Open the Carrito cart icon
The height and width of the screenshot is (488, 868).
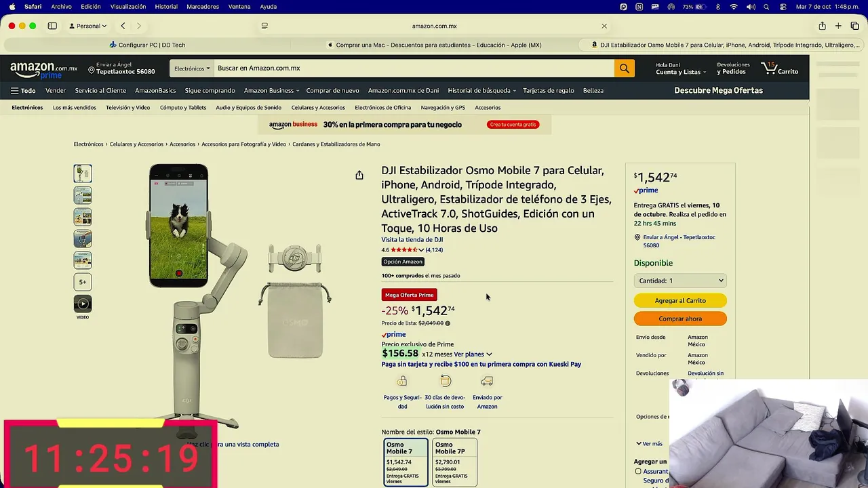point(780,68)
